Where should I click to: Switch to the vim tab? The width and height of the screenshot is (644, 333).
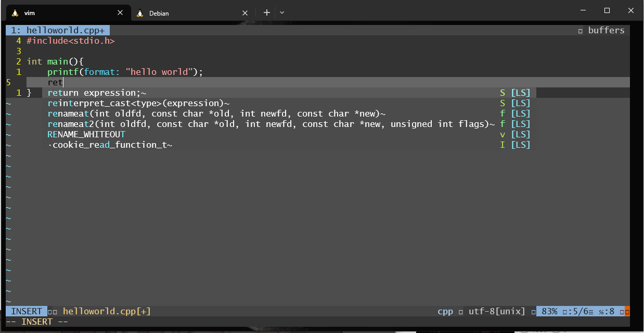pos(62,13)
